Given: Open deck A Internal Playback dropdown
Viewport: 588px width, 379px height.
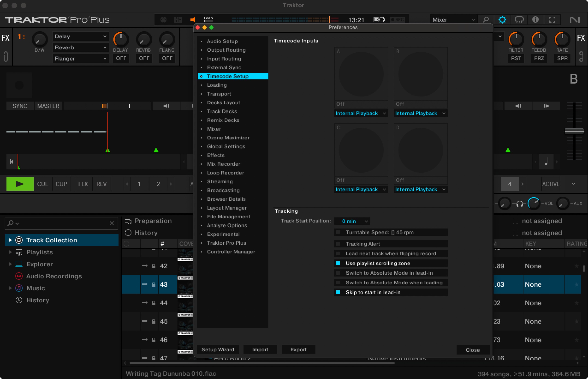Looking at the screenshot, I should (x=361, y=113).
